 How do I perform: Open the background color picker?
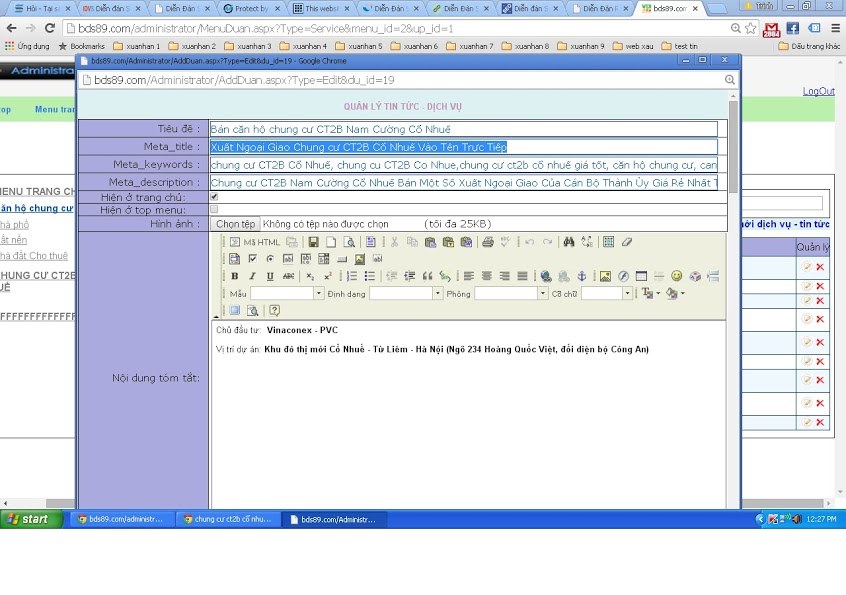click(x=675, y=293)
